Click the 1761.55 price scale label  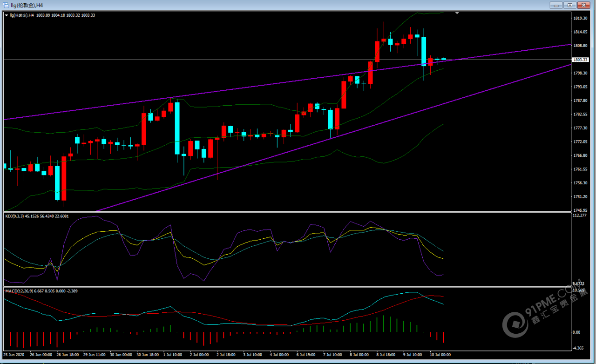tap(580, 169)
